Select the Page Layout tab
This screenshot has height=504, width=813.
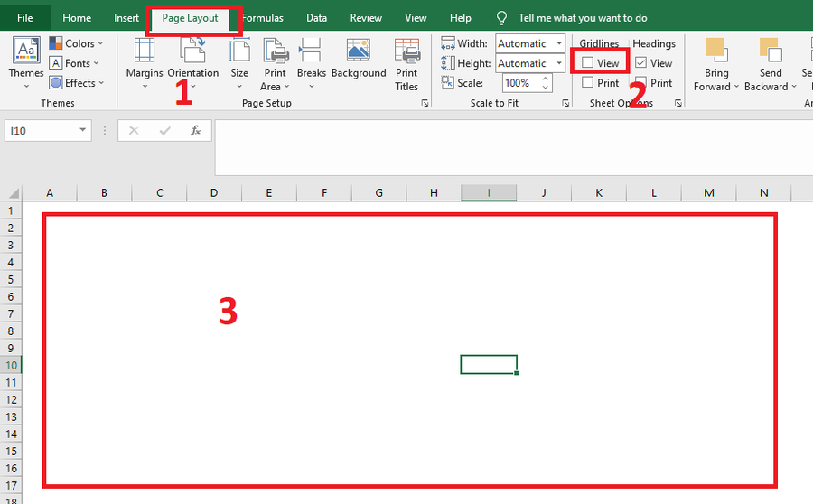click(191, 18)
